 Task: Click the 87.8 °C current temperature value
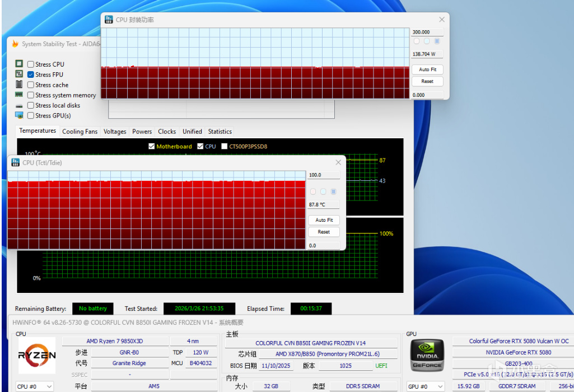click(x=324, y=204)
